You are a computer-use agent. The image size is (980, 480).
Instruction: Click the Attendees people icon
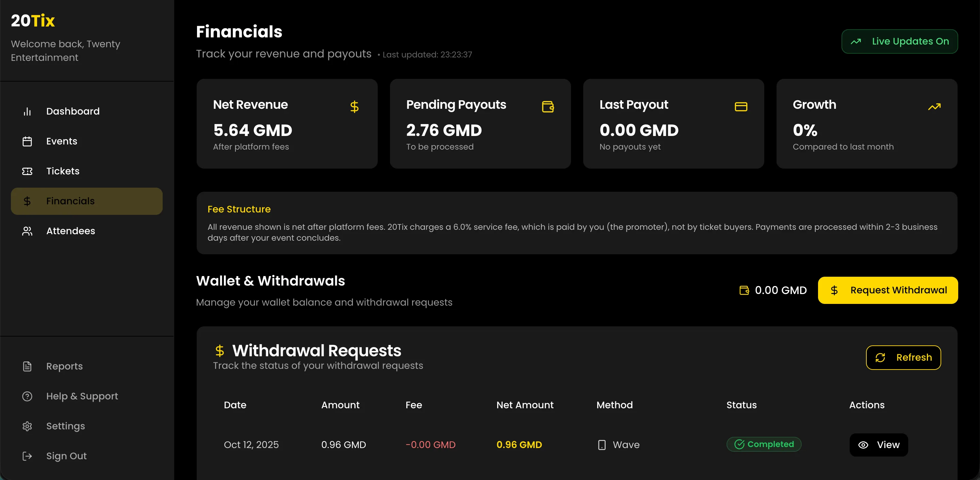click(27, 231)
